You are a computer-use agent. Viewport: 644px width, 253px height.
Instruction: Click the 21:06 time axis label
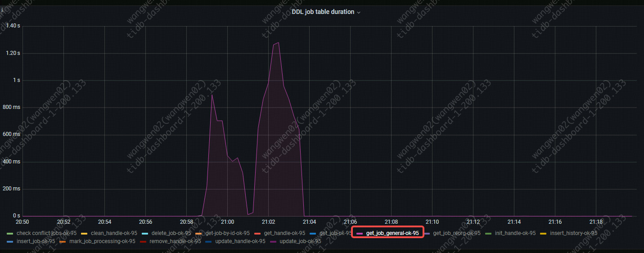pos(350,222)
